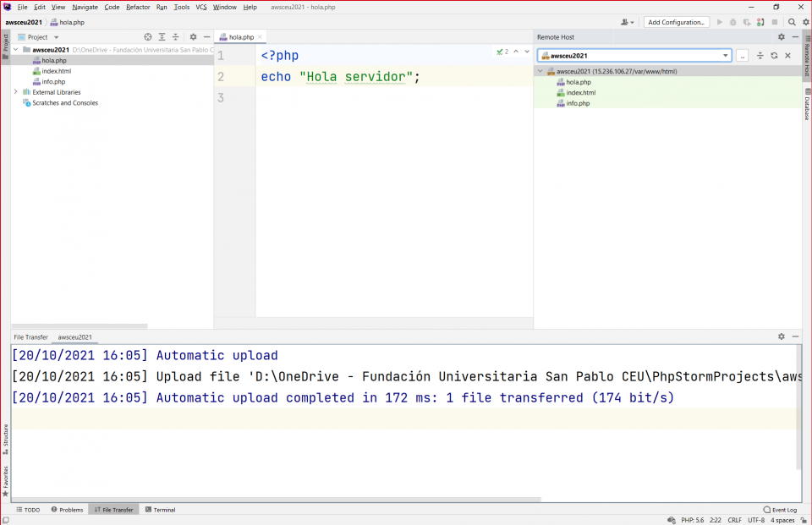The height and width of the screenshot is (525, 812).
Task: Select index.html in Project tree
Action: click(56, 71)
